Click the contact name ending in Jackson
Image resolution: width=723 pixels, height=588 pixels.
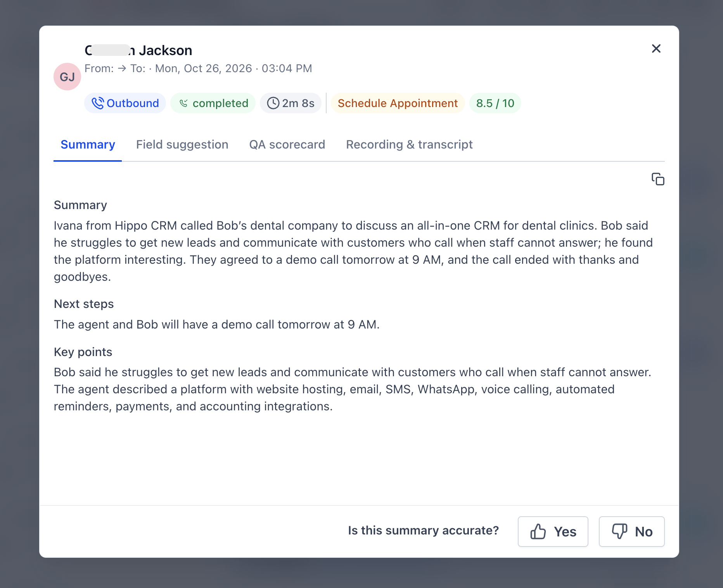(x=138, y=50)
